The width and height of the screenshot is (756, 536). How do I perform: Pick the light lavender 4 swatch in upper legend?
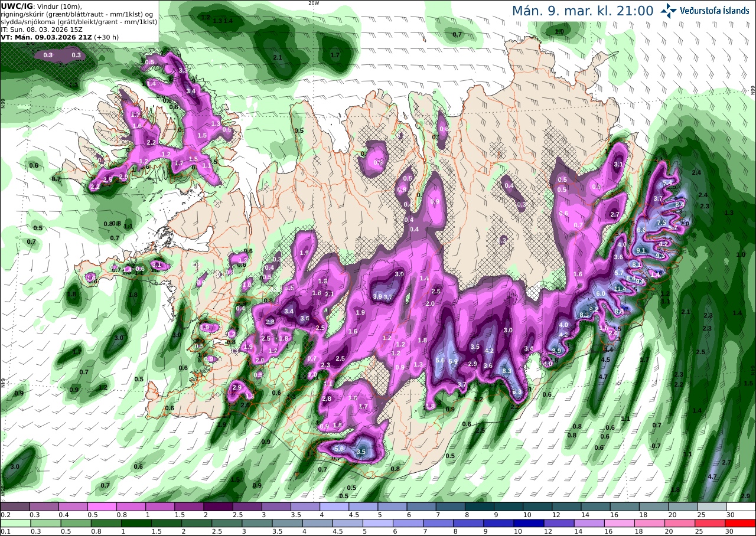pos(334,506)
